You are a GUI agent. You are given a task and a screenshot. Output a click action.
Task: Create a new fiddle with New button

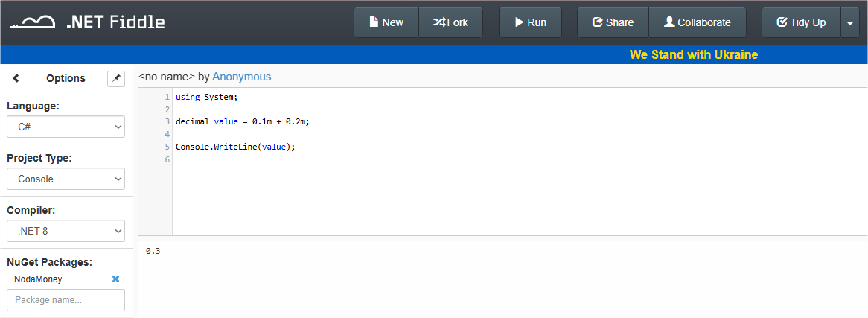pos(386,22)
